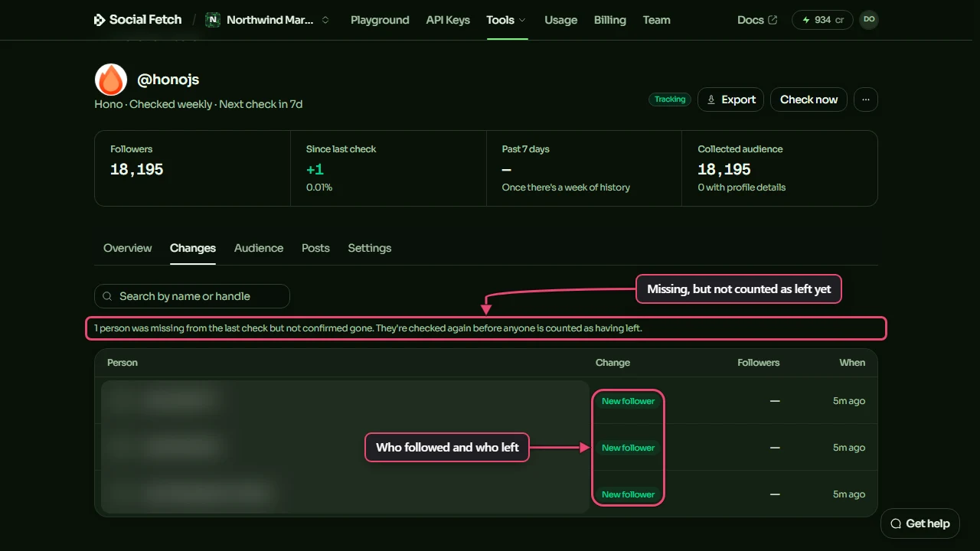The width and height of the screenshot is (980, 551).
Task: Open the Posts tab
Action: click(315, 248)
